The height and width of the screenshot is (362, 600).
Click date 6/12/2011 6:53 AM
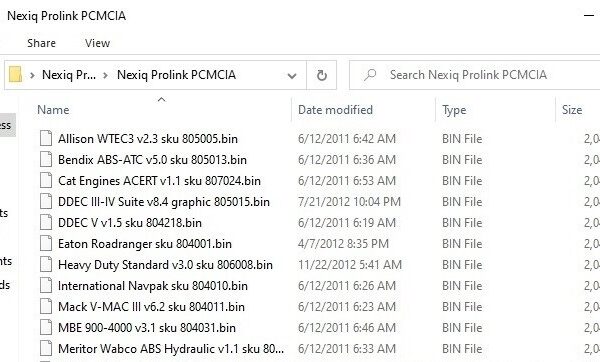point(347,181)
